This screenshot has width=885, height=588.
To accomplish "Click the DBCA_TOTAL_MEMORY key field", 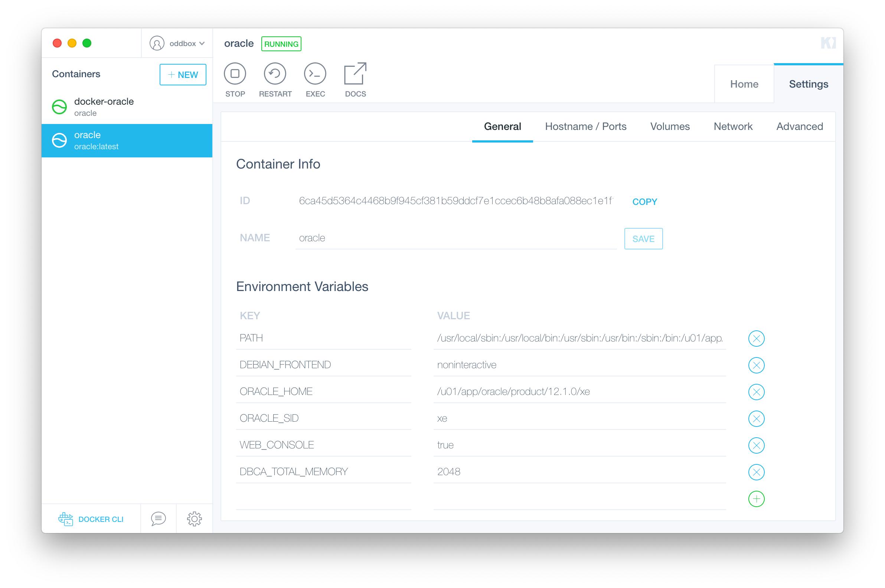I will coord(323,471).
